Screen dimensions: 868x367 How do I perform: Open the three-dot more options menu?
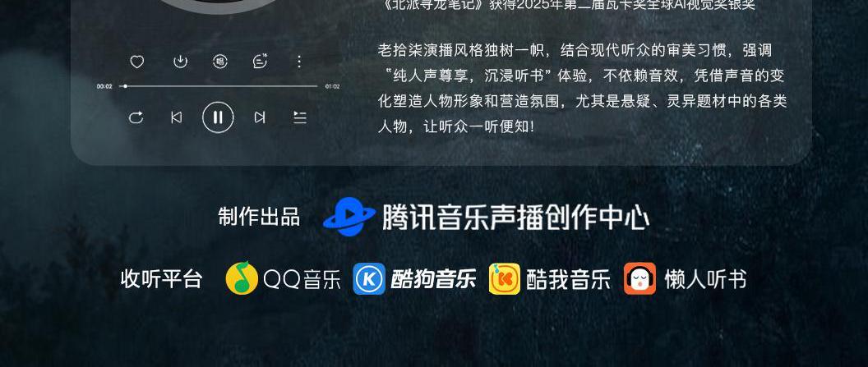(299, 62)
